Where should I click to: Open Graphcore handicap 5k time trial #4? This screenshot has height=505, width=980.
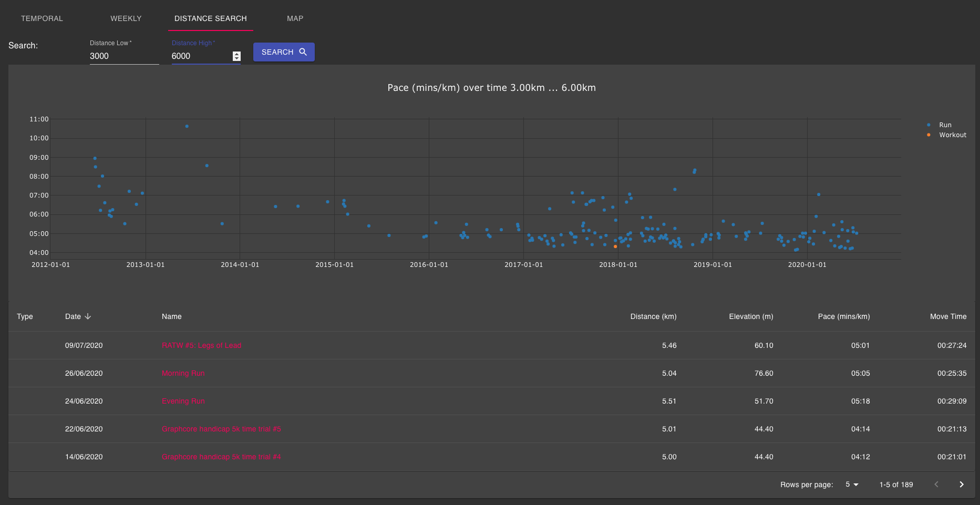click(221, 457)
